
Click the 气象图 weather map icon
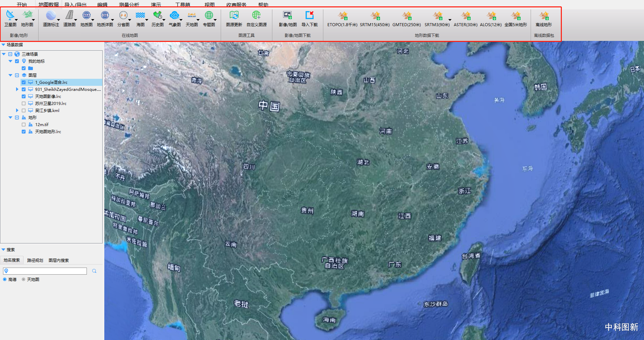(174, 15)
